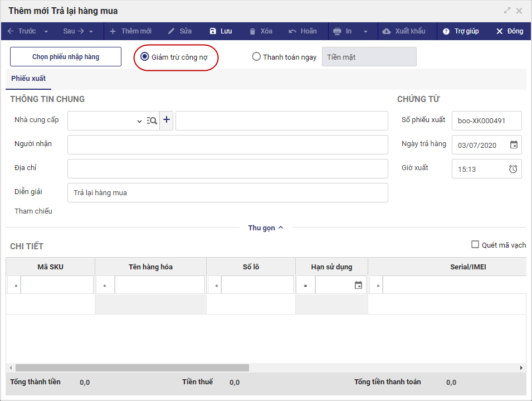Go to next record with Sau
532x401 pixels.
(x=74, y=31)
